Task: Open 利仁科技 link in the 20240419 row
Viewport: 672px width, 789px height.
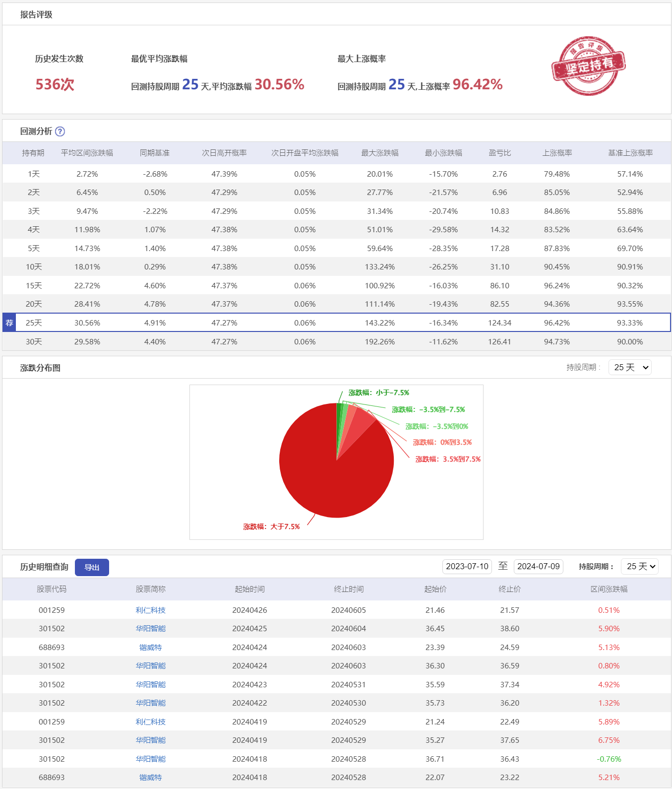Action: [x=151, y=722]
